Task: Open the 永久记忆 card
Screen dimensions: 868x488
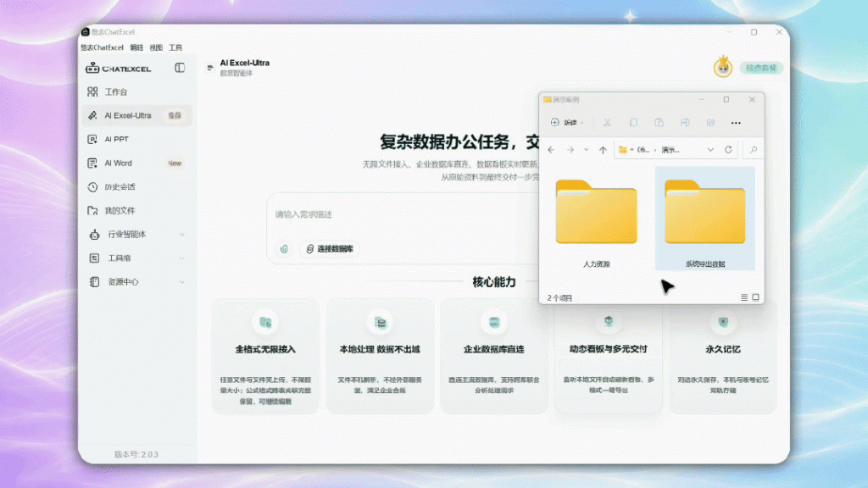Action: 723,357
